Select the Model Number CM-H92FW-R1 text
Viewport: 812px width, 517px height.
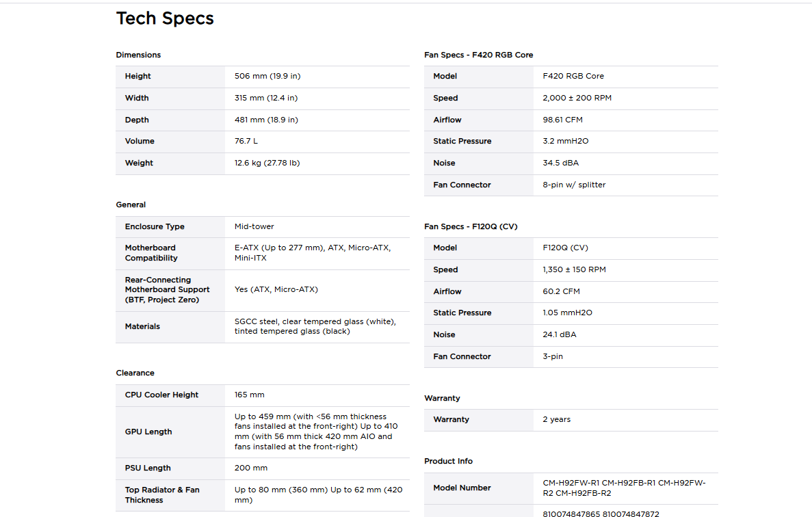[x=571, y=483]
